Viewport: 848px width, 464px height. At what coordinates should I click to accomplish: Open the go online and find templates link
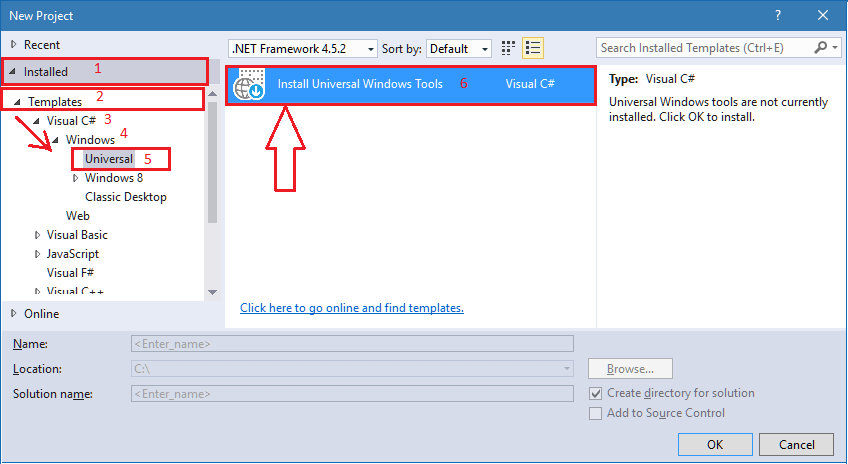352,308
